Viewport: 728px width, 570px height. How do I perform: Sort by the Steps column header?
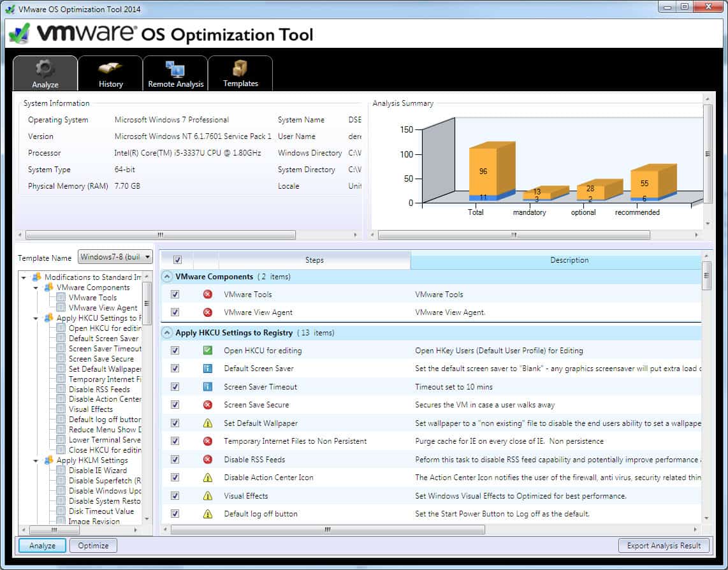pyautogui.click(x=314, y=259)
